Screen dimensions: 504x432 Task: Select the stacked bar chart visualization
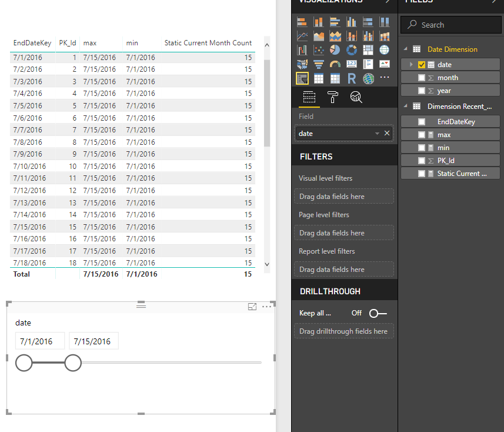coord(302,22)
